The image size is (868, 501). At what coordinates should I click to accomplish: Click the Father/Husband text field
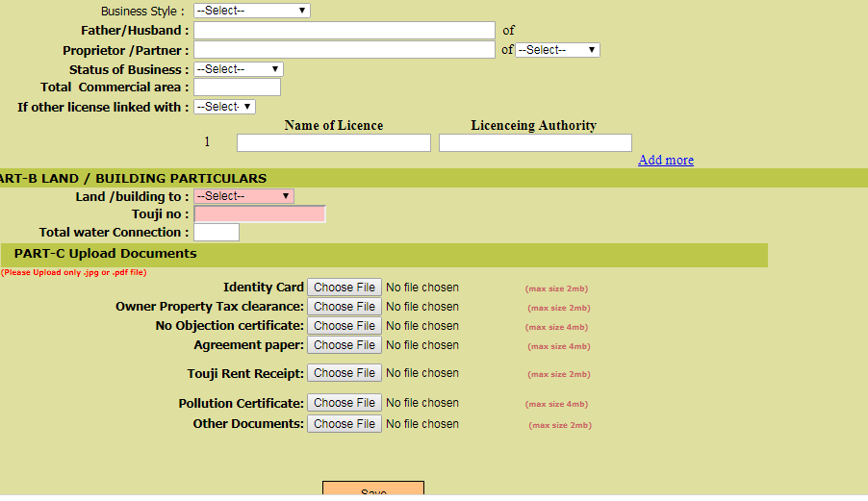(x=344, y=31)
